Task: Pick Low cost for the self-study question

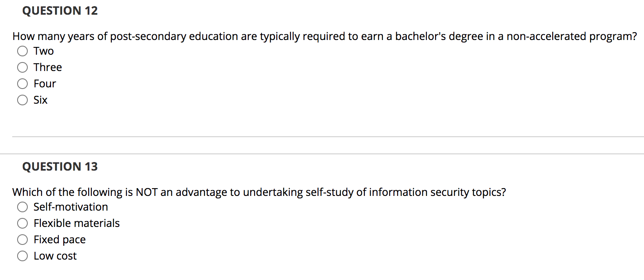Action: coord(22,256)
